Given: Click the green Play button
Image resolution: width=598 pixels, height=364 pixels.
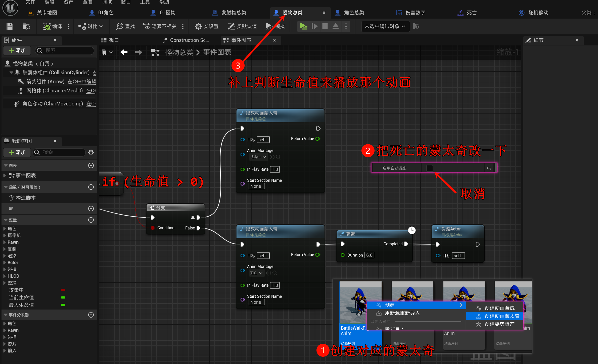Looking at the screenshot, I should pos(303,26).
